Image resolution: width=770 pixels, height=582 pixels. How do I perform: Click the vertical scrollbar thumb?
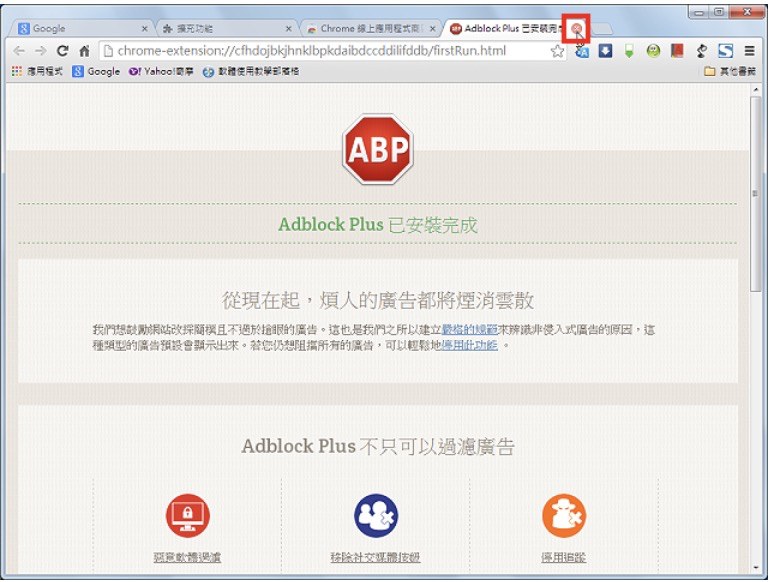point(756,194)
